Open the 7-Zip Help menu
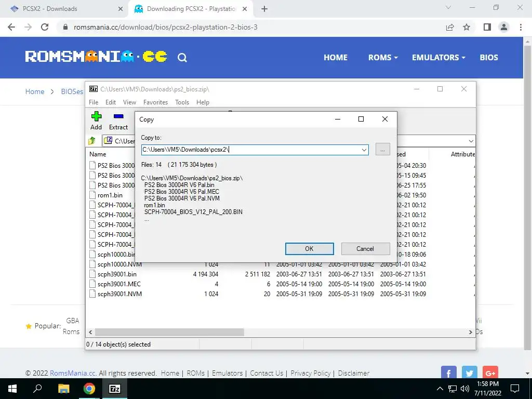 pos(203,102)
